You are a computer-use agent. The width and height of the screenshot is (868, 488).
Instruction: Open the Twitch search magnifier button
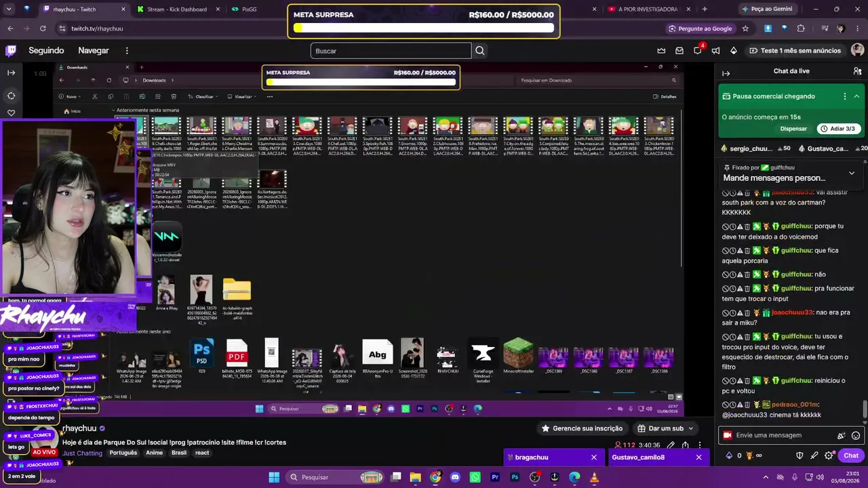click(x=480, y=51)
